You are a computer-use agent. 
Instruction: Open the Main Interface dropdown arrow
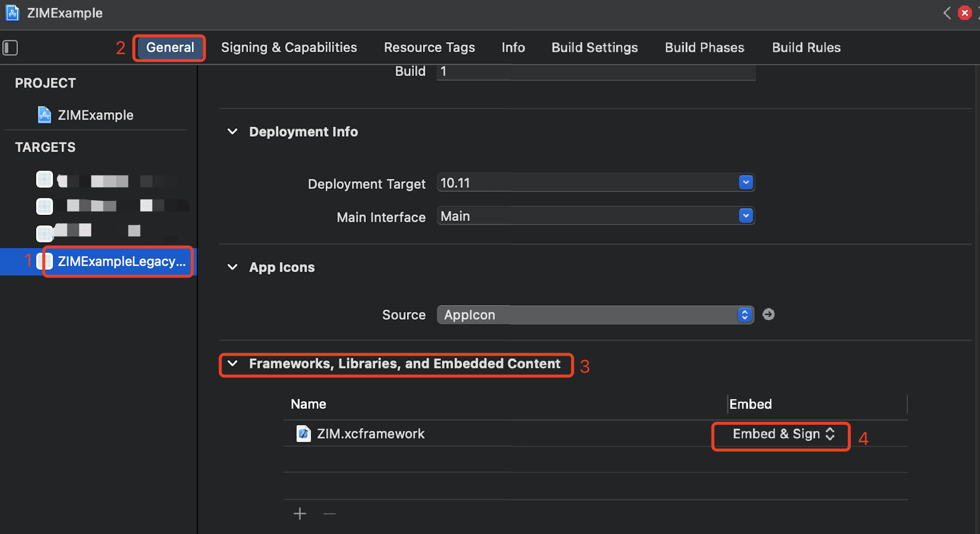tap(746, 216)
